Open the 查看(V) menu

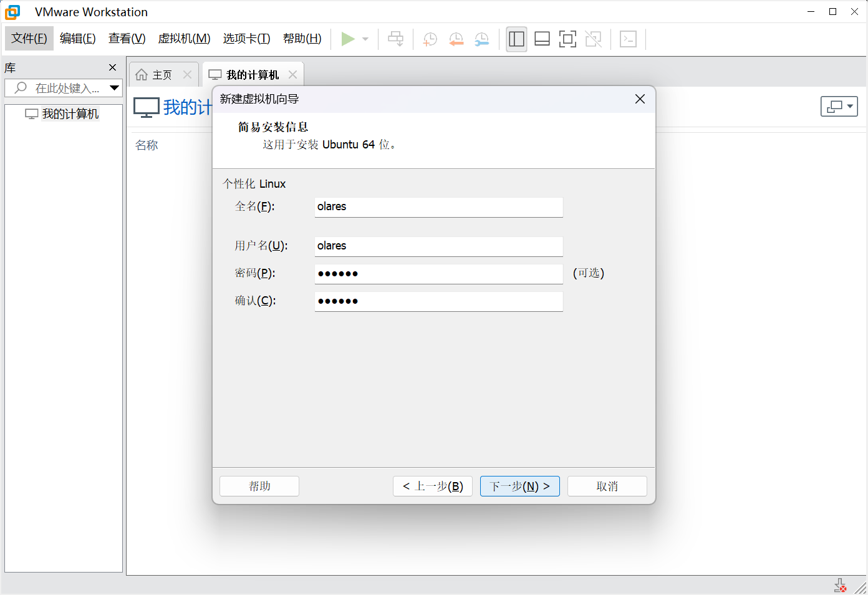click(127, 39)
